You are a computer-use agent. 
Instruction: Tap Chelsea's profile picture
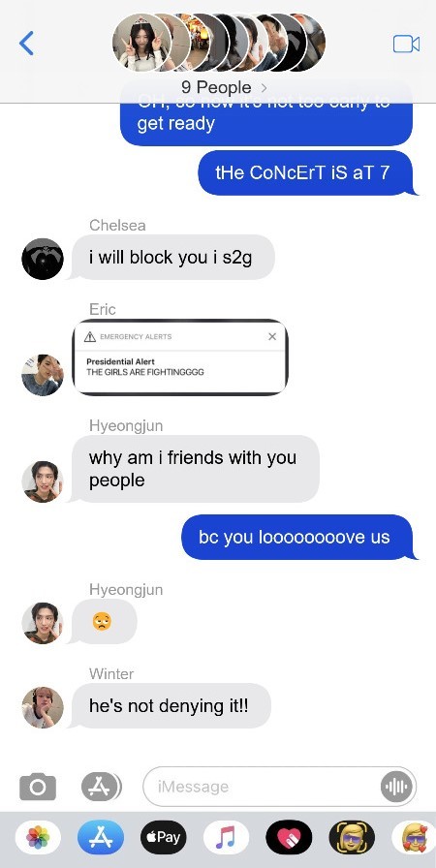(43, 259)
